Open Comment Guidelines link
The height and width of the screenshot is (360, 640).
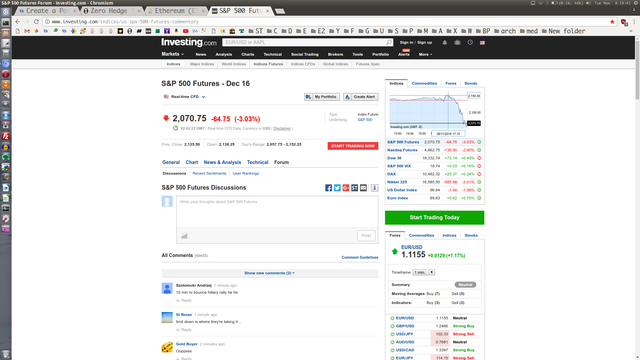click(360, 258)
